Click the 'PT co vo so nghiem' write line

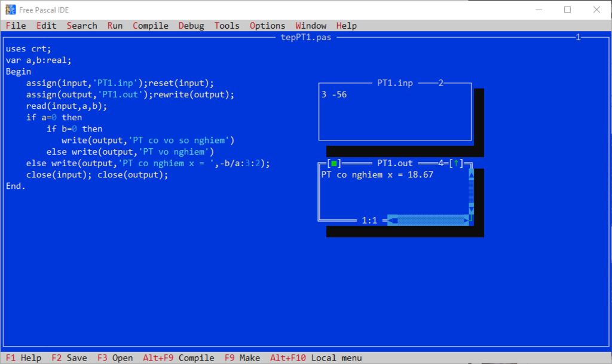click(x=148, y=140)
